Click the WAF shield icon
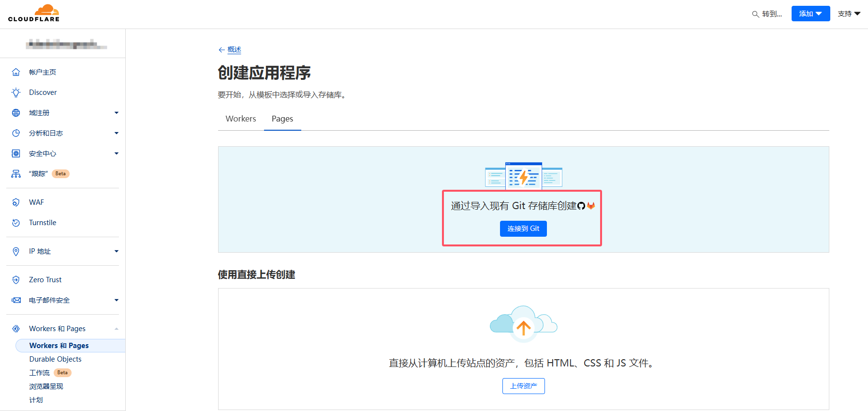This screenshot has width=868, height=411. coord(16,202)
